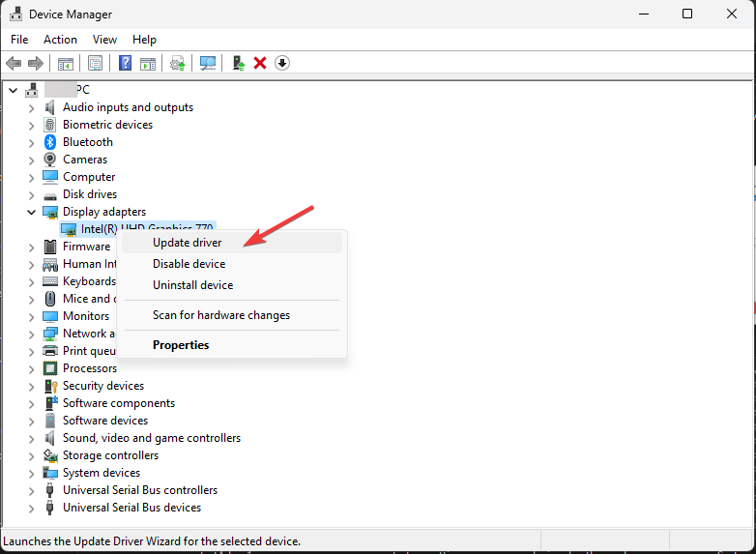This screenshot has width=756, height=554.
Task: Collapse the root PC node chevron
Action: tap(13, 90)
